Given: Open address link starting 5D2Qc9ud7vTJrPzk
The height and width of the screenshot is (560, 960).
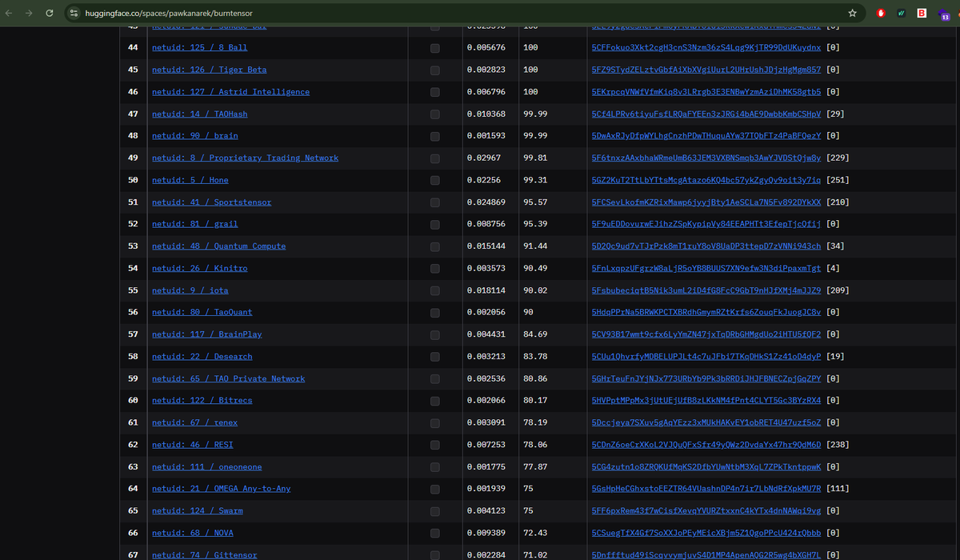Looking at the screenshot, I should point(706,246).
